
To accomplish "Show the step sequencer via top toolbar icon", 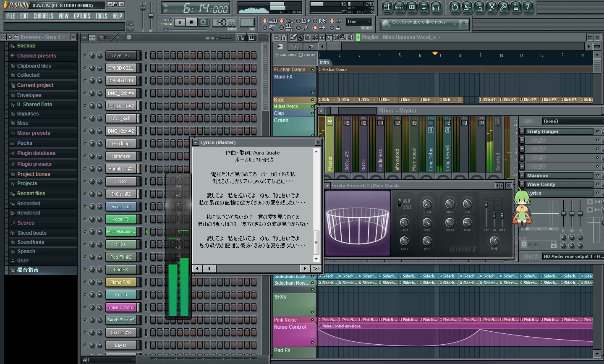I will click(x=399, y=7).
